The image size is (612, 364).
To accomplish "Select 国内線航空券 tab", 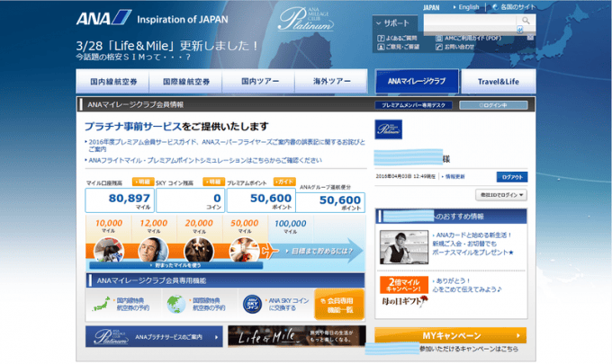I will point(112,82).
